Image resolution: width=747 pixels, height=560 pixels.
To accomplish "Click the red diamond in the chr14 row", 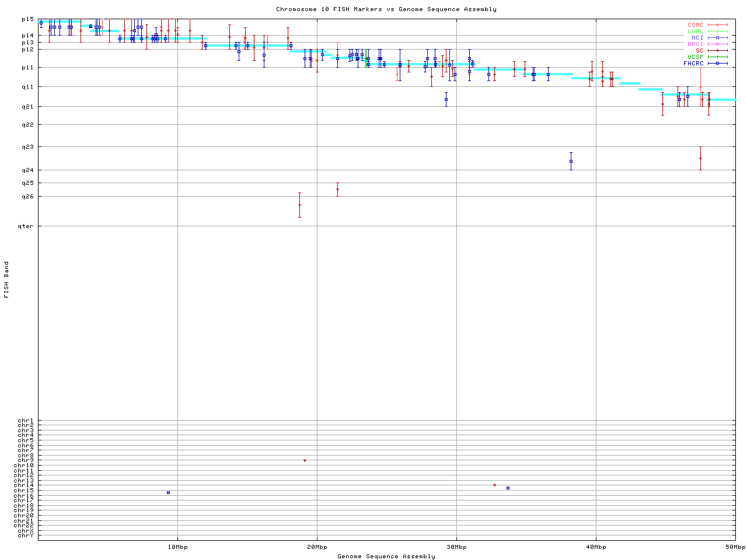I will click(x=494, y=485).
